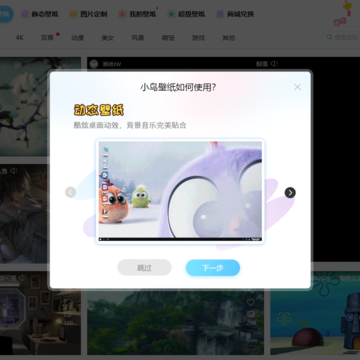Click the 动态壁纸 preview image in dialog

tap(180, 191)
